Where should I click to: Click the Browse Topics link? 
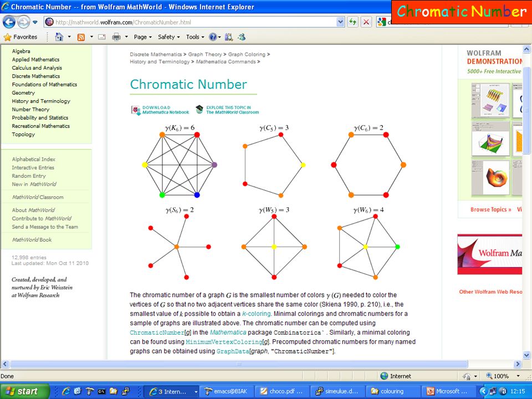point(490,209)
